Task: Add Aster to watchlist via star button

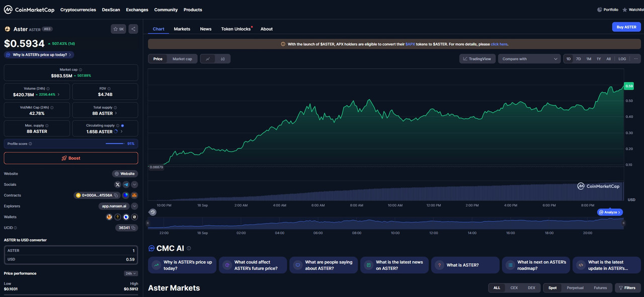Action: click(118, 29)
